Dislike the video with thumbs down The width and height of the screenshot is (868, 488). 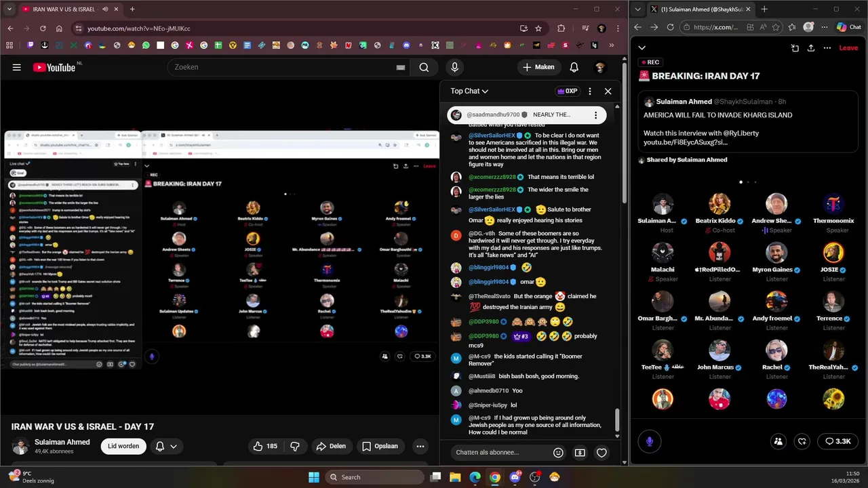pyautogui.click(x=295, y=446)
